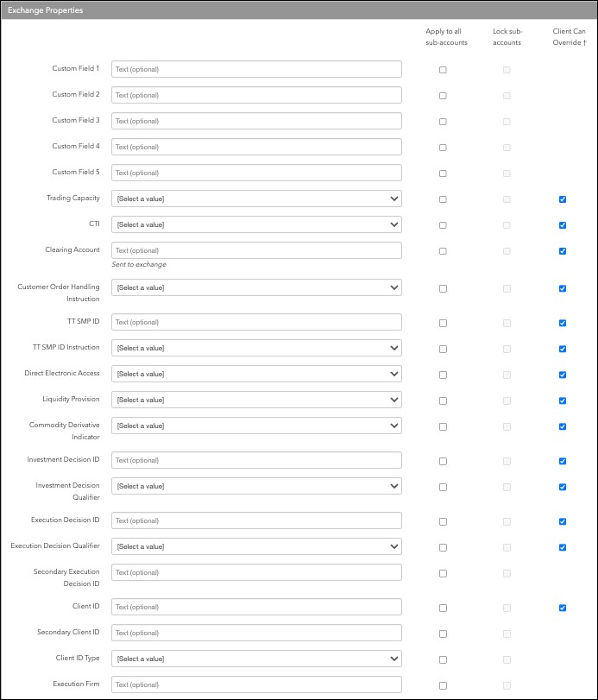Click the Custom Field 3 text box
This screenshot has height=700, width=598.
256,121
